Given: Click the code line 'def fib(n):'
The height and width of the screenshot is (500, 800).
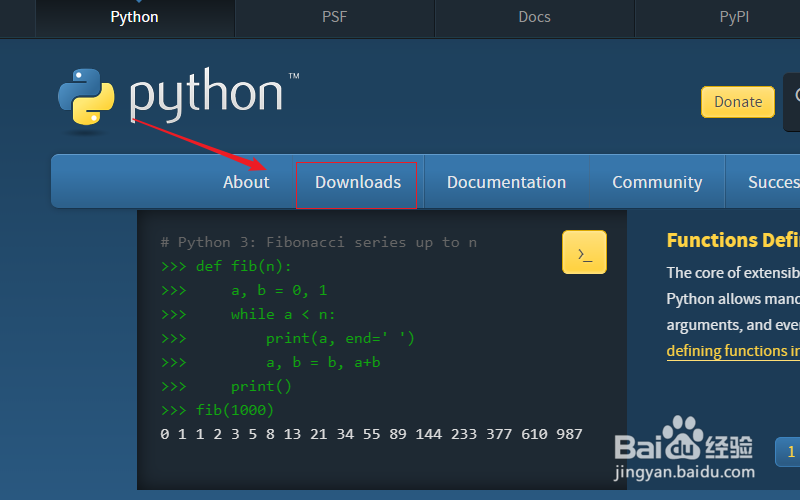Looking at the screenshot, I should tap(226, 266).
